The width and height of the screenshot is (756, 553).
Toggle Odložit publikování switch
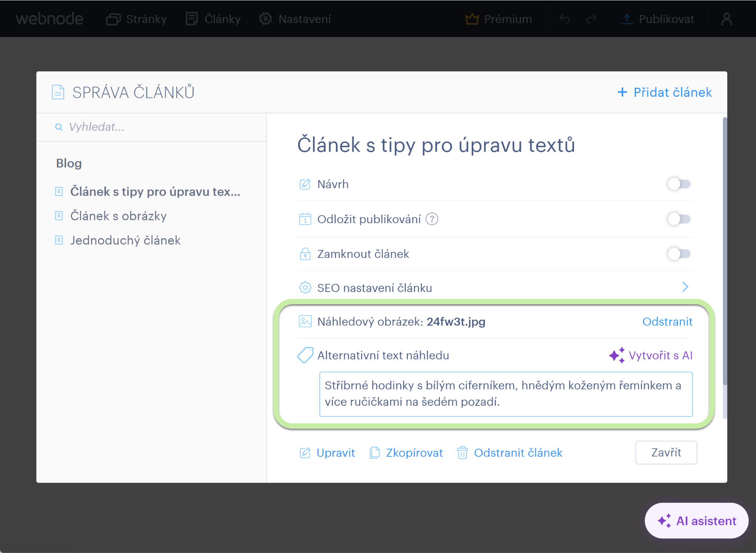[679, 219]
